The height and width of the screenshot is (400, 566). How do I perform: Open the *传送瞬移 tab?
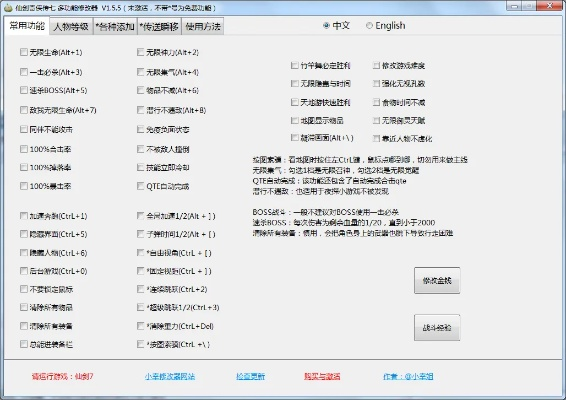click(x=159, y=26)
